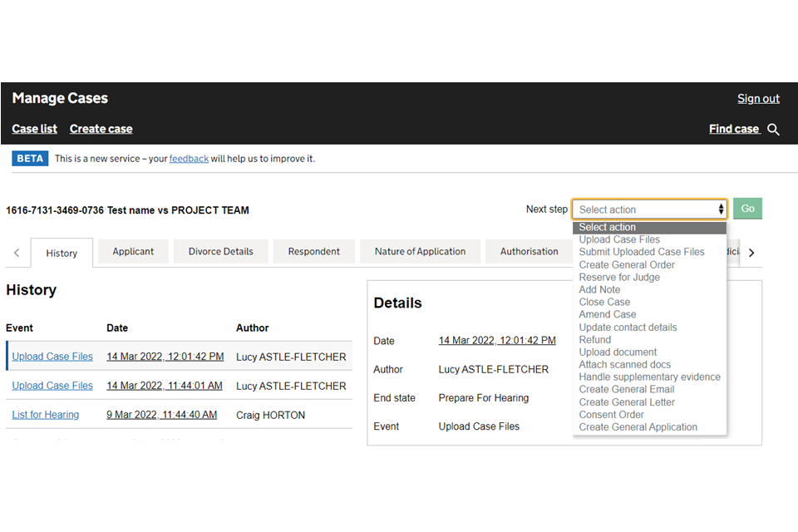Screen dimensions: 798x532
Task: Select the Refund action option
Action: click(595, 339)
